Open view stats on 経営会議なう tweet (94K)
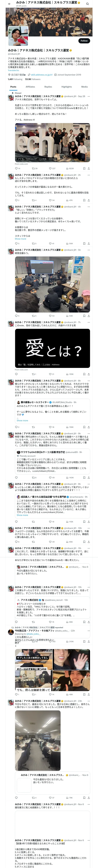Screen dimensions: 98x868 point(70,316)
